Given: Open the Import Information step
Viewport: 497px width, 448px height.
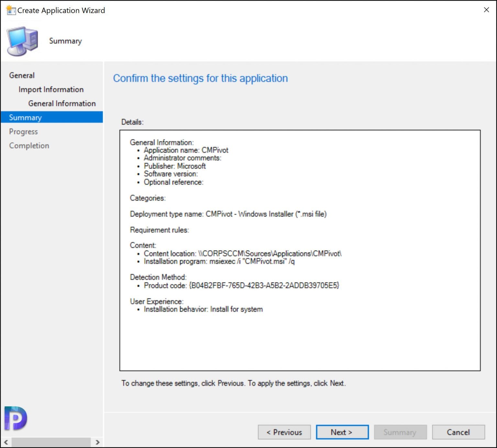Looking at the screenshot, I should click(51, 89).
